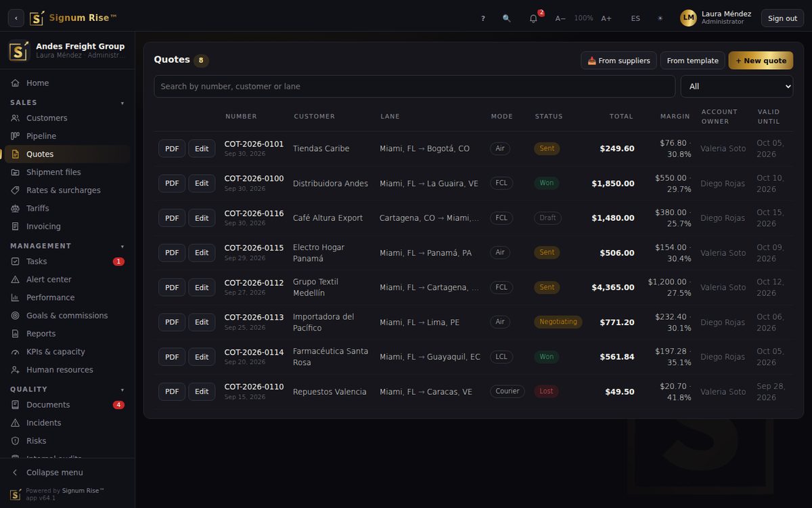Open help question mark icon
The width and height of the screenshot is (812, 508).
483,18
